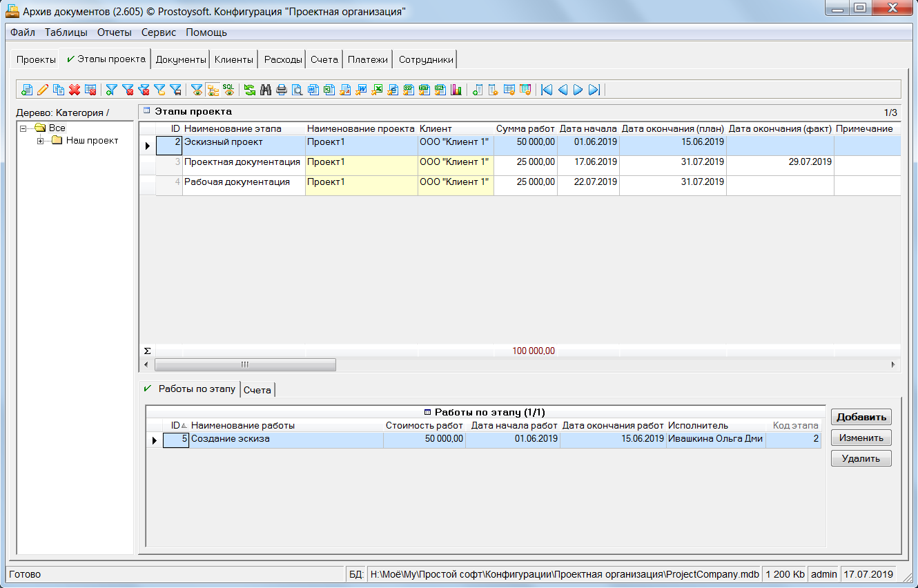Click the add new record icon
918x588 pixels.
click(x=27, y=90)
